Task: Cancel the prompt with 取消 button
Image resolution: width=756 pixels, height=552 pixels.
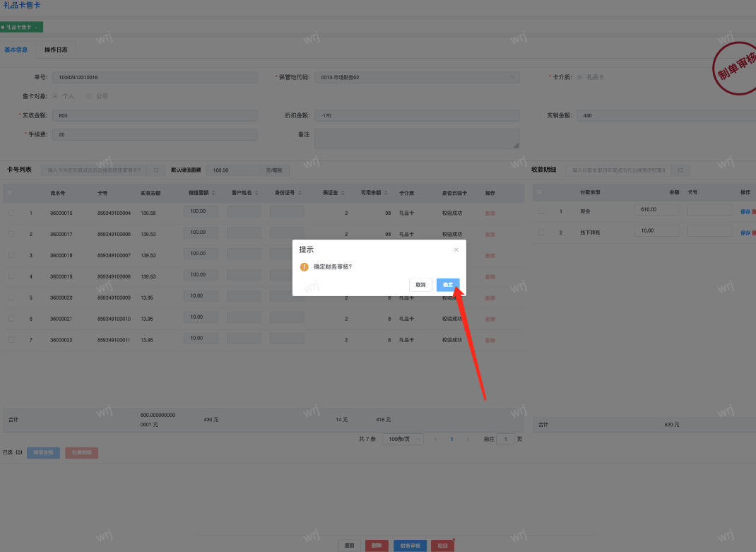Action: [420, 285]
